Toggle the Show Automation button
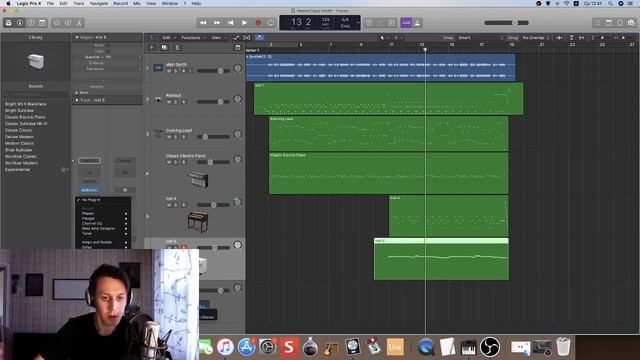The width and height of the screenshot is (640, 360). tap(236, 38)
